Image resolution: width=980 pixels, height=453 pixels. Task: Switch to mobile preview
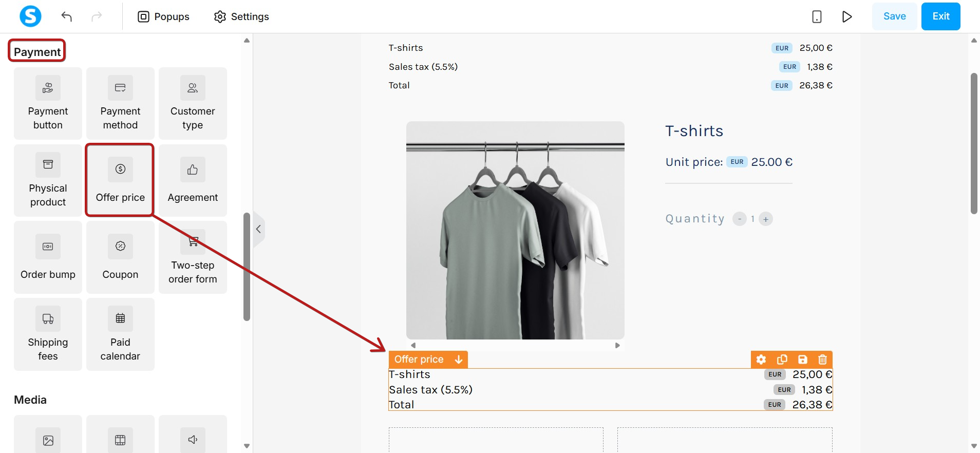pos(817,16)
